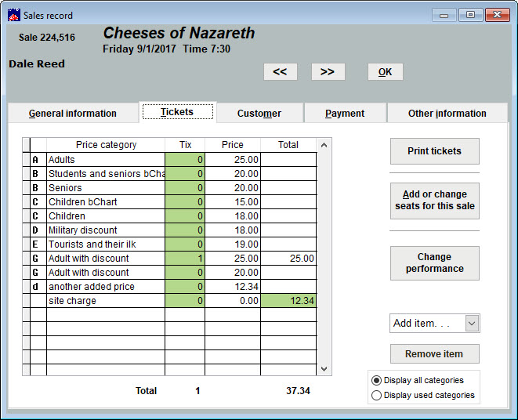518x420 pixels.
Task: Confirm with the OK button
Action: click(386, 72)
